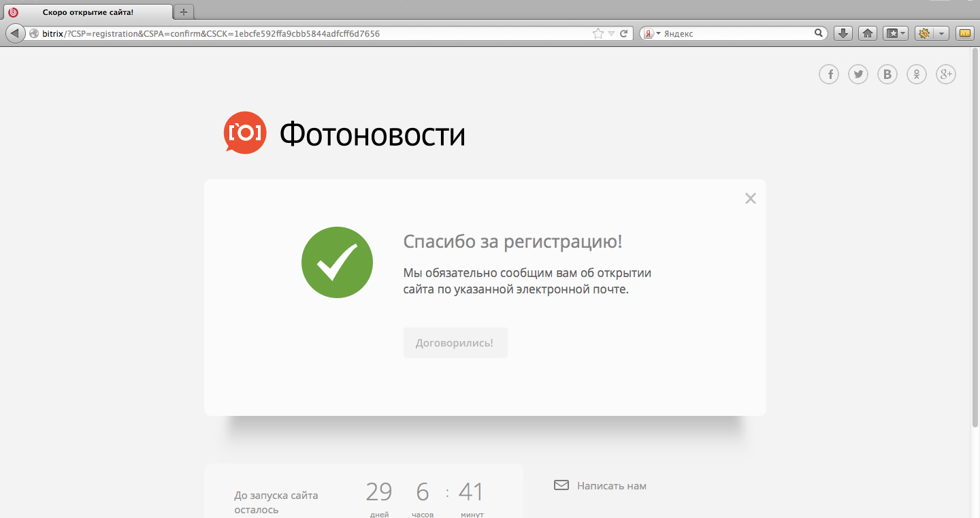
Task: Close the registration confirmation dialog
Action: (x=750, y=198)
